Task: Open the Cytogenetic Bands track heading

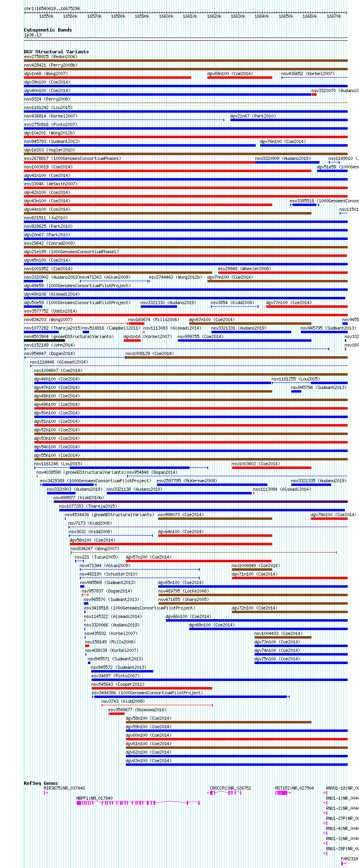Action: pos(48,30)
